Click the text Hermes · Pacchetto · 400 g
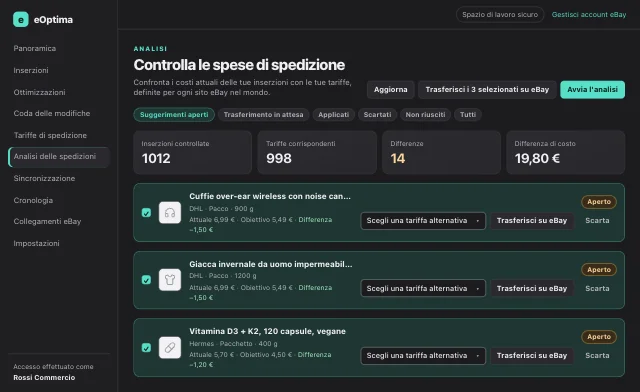The image size is (640, 392). (x=233, y=344)
